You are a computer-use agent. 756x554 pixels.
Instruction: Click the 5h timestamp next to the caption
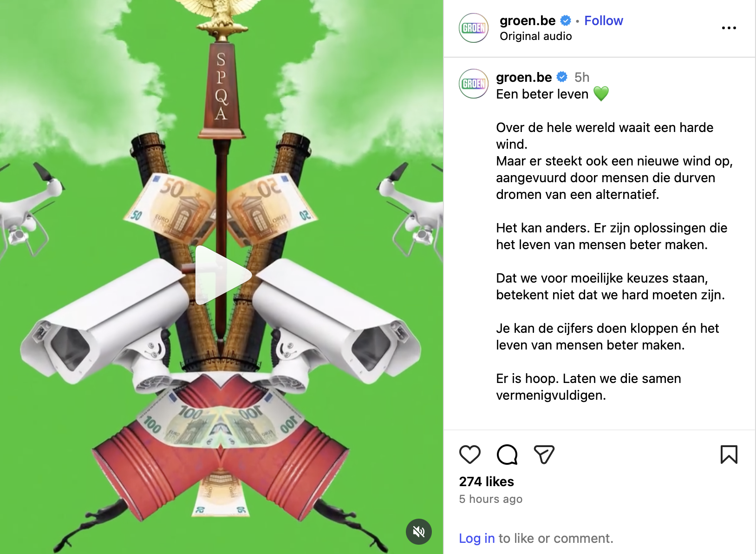coord(582,77)
